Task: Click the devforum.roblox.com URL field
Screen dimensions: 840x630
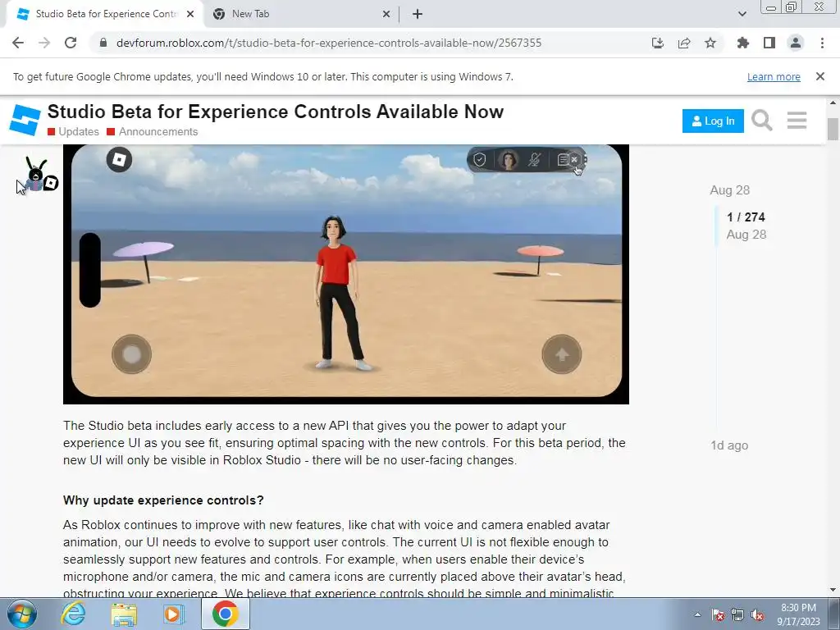Action: [328, 43]
